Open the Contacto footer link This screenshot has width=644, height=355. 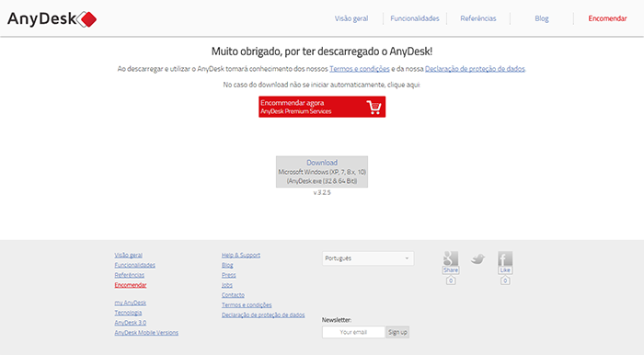233,295
